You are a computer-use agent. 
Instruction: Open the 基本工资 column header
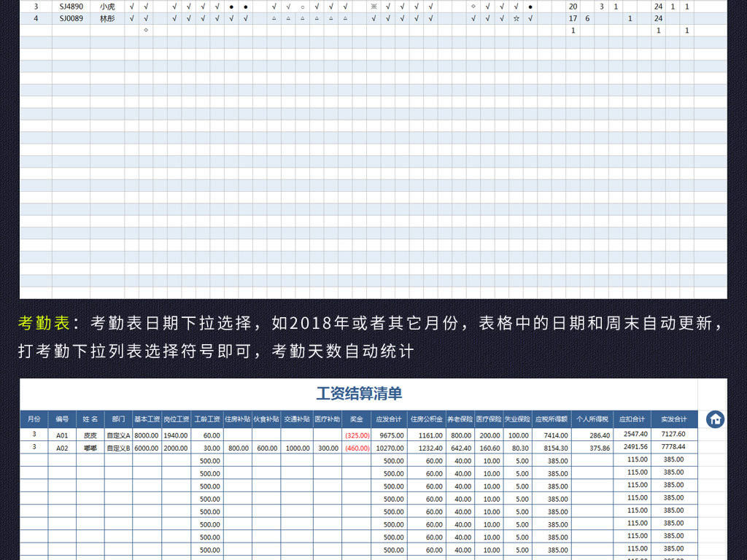(147, 419)
